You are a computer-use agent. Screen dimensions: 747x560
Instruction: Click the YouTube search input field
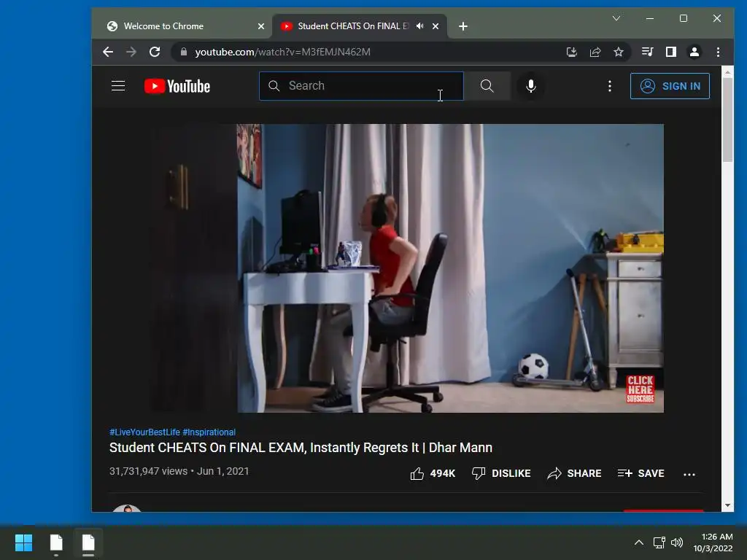click(361, 86)
